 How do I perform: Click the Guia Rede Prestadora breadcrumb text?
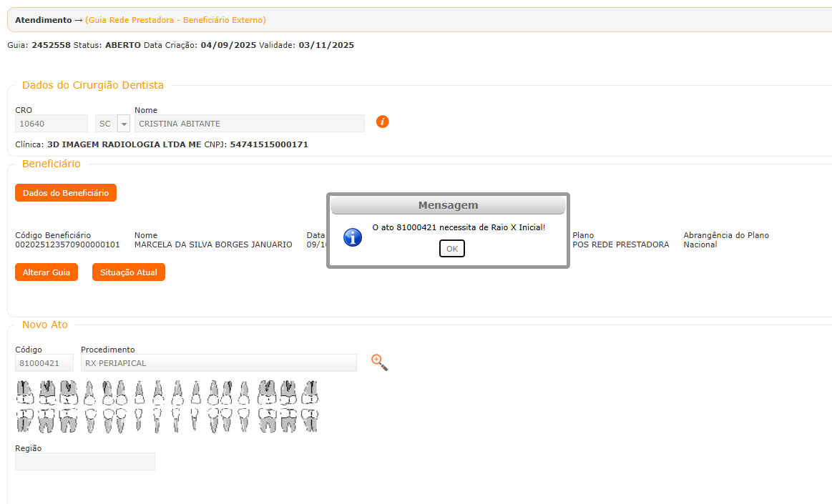tap(176, 20)
